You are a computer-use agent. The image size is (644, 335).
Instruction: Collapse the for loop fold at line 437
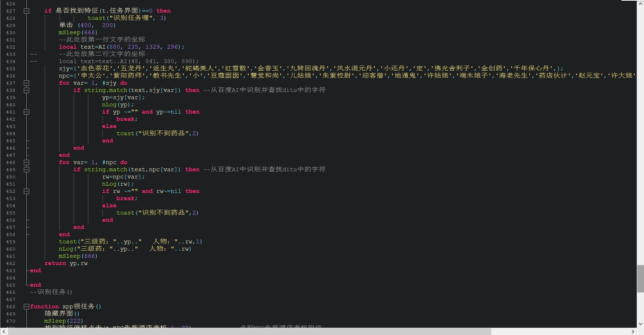pyautogui.click(x=26, y=83)
